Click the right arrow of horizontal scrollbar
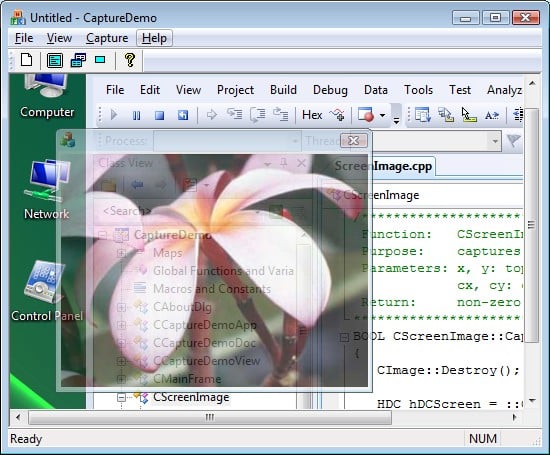This screenshot has height=455, width=550. click(x=515, y=417)
